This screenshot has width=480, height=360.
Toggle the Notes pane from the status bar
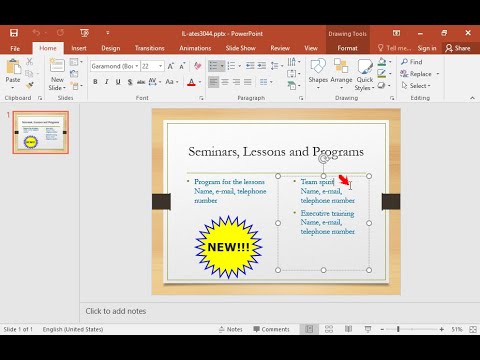[231, 329]
